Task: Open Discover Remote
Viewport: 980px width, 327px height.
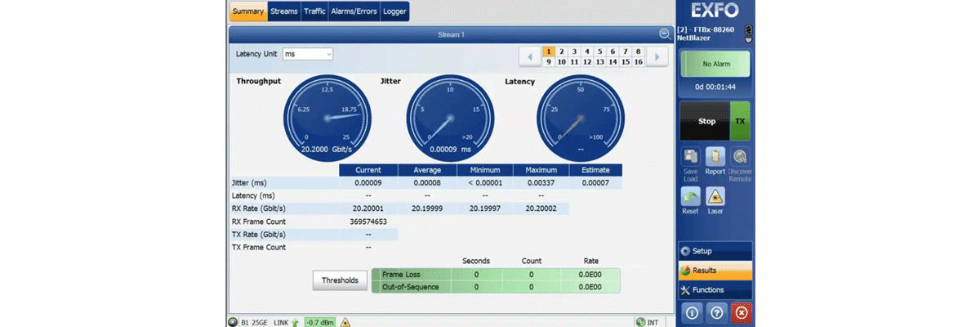Action: coord(739,157)
